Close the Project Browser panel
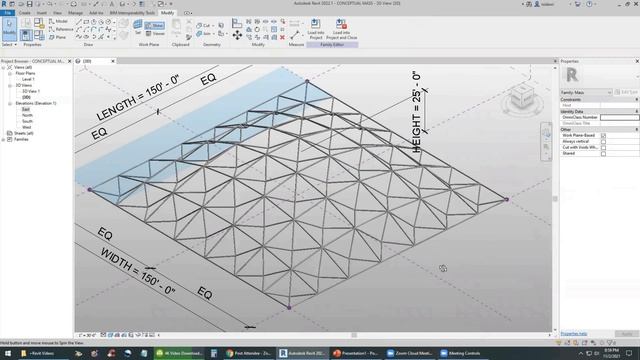 pyautogui.click(x=69, y=61)
